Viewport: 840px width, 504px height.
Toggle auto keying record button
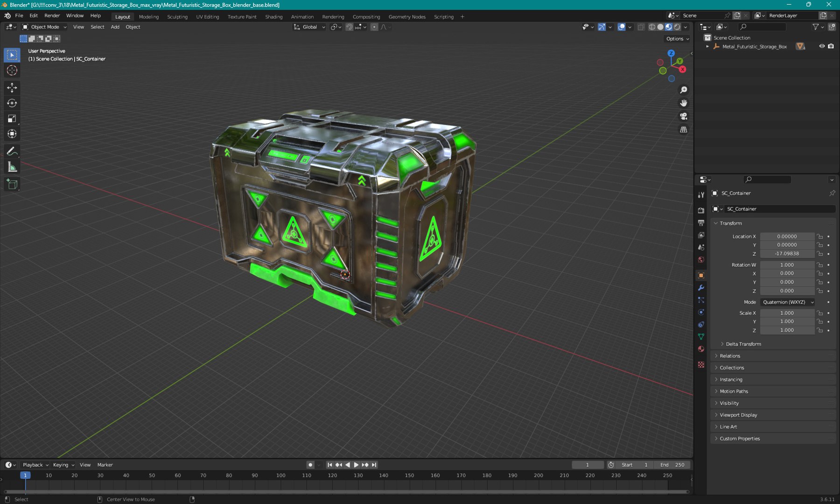310,465
